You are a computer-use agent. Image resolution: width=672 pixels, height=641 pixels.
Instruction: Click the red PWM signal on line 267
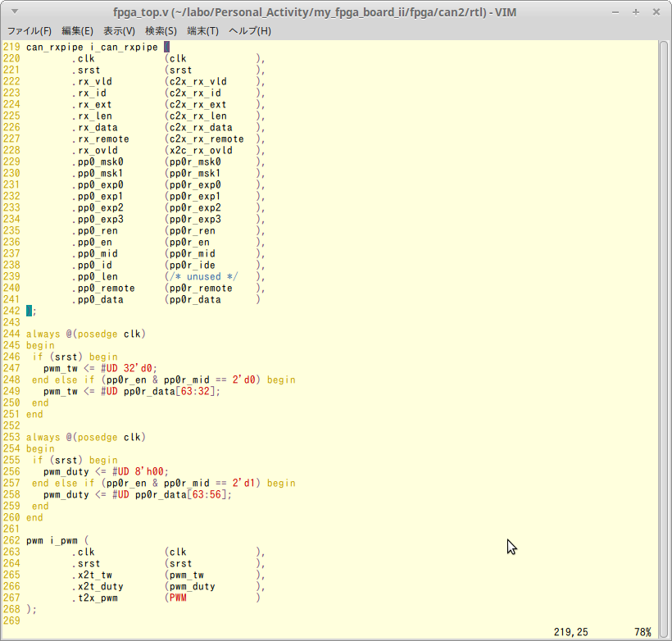click(178, 598)
